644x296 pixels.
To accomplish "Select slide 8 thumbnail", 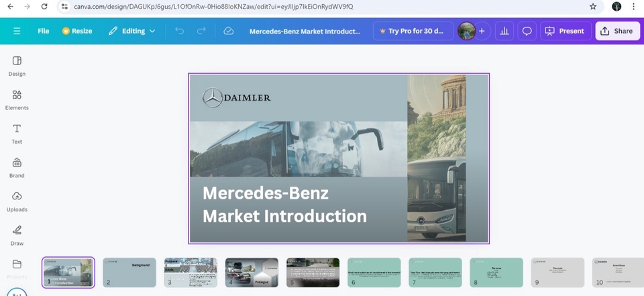I will point(496,272).
